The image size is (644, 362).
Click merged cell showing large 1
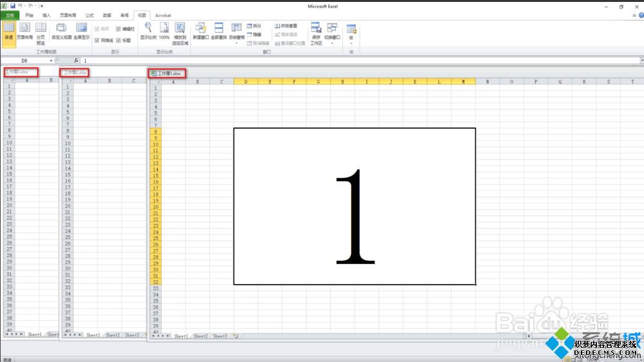click(355, 206)
